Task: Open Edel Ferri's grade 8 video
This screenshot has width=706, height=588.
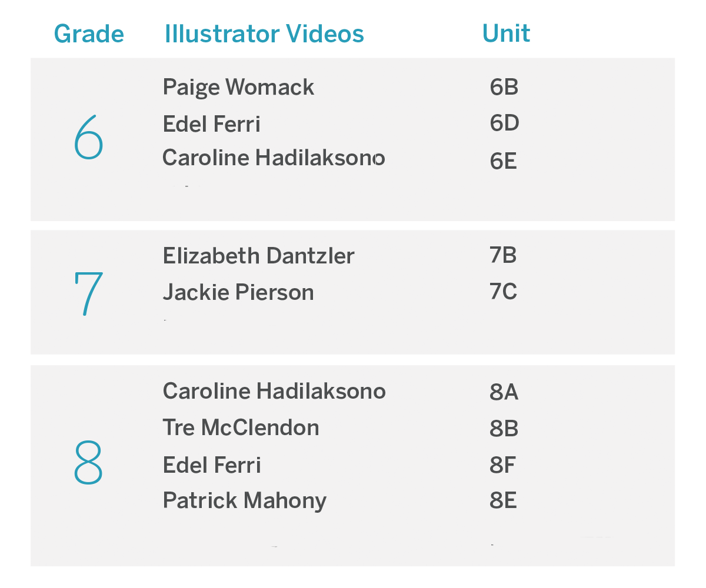Action: 211,465
